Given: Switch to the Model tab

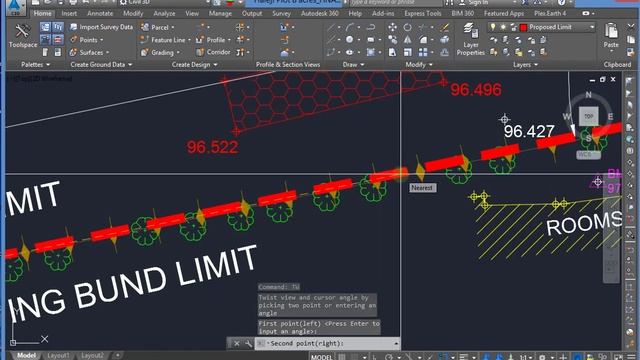Looking at the screenshot, I should point(26,356).
